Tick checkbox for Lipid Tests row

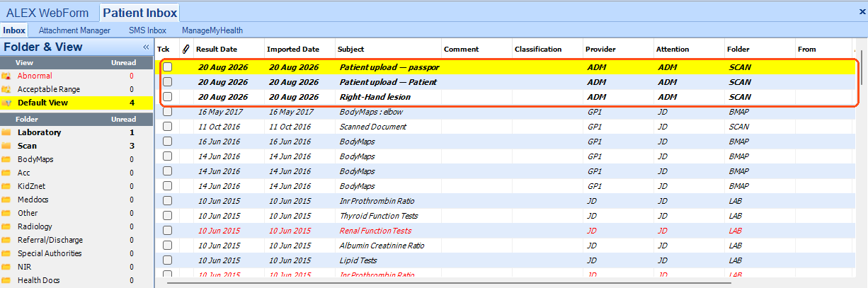point(168,260)
